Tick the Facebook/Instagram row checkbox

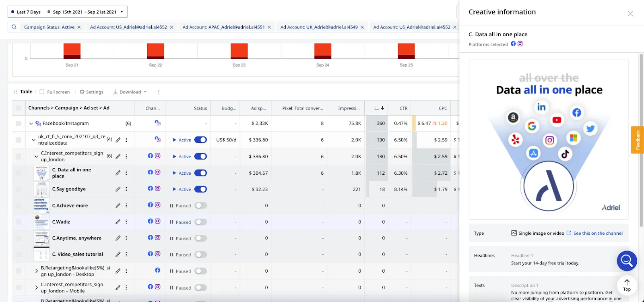click(x=19, y=123)
